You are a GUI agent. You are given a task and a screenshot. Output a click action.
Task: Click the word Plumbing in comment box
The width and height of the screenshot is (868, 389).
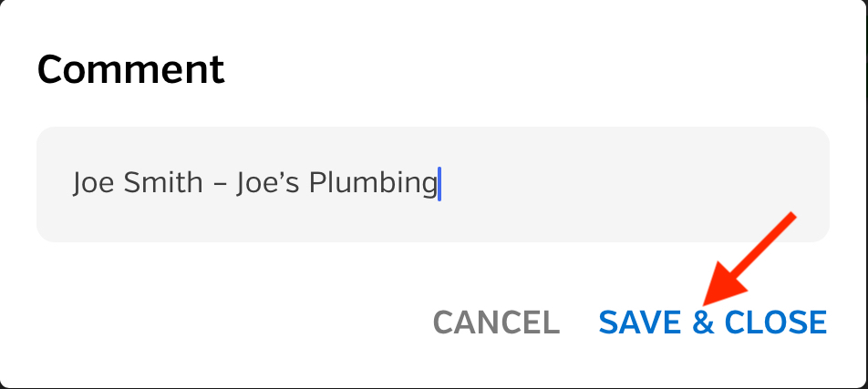pos(373,184)
